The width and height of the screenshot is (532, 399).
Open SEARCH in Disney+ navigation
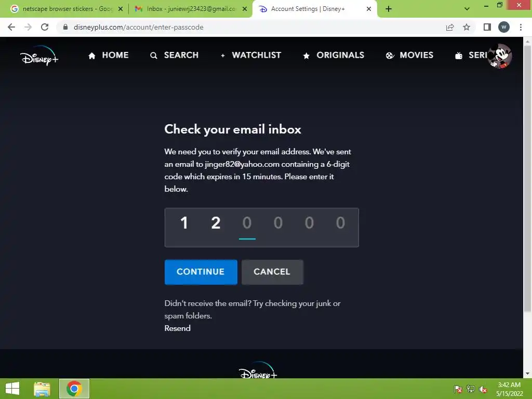coord(175,55)
